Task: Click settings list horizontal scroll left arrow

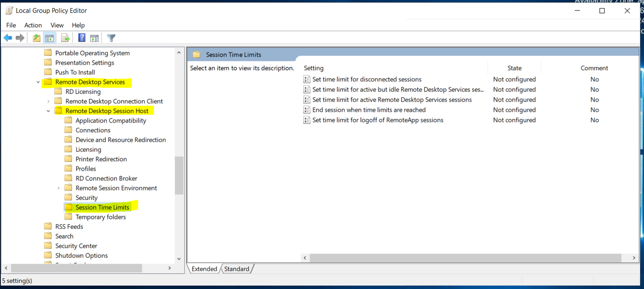Action: point(305,258)
